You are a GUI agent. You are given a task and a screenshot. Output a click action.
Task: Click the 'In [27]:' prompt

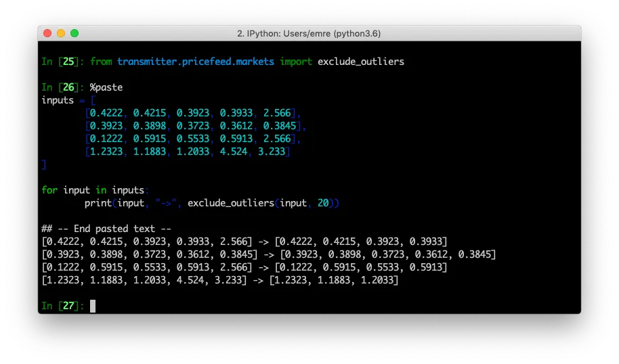click(63, 306)
